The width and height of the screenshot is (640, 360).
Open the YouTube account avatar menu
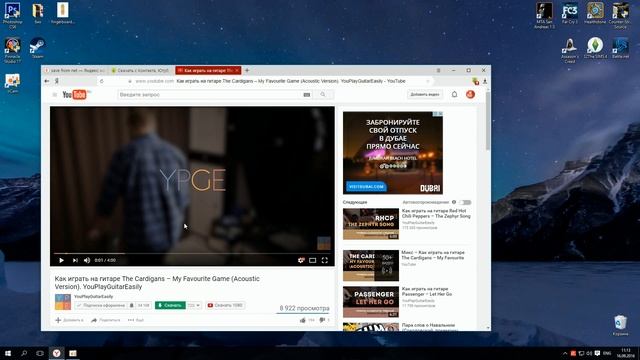point(470,94)
